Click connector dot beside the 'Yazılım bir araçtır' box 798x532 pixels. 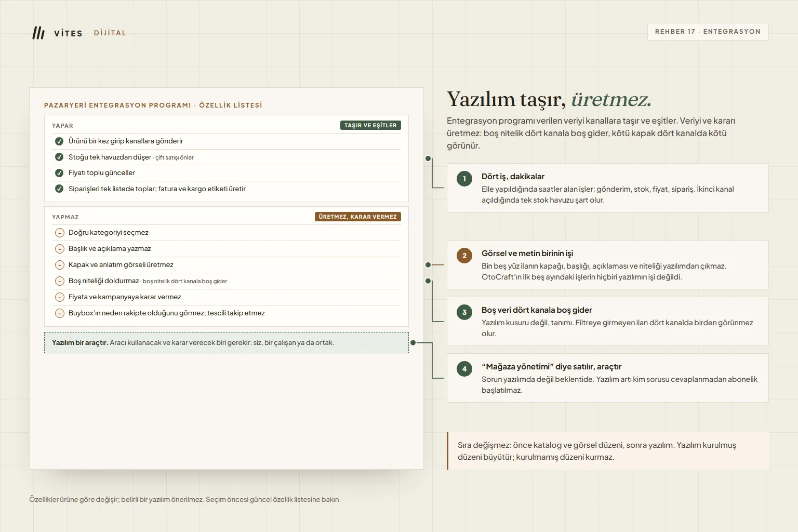(413, 342)
